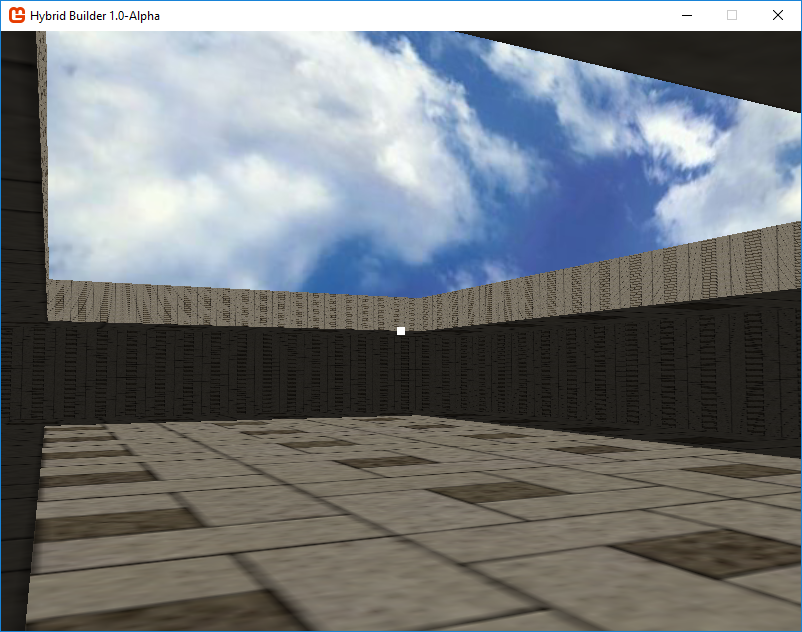Click the white square crosshair in viewport center

point(401,331)
